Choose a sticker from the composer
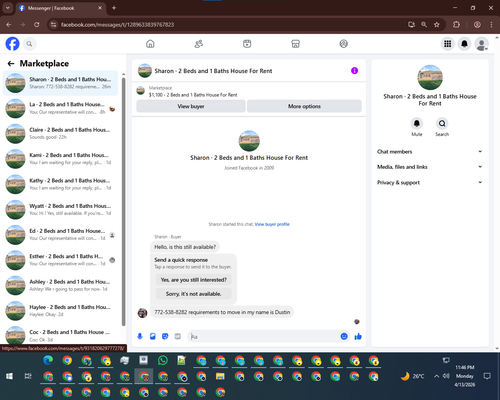Image resolution: width=500 pixels, height=400 pixels. pyautogui.click(x=165, y=336)
